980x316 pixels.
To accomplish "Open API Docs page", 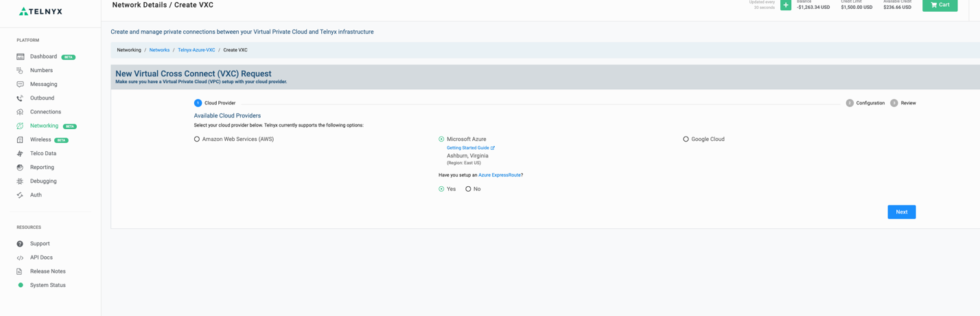I will pyautogui.click(x=41, y=258).
